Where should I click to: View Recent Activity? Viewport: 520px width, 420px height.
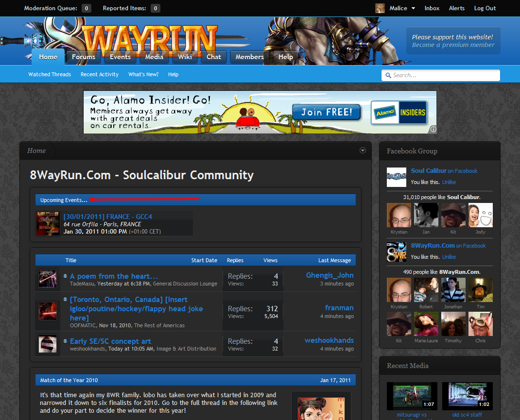pyautogui.click(x=100, y=74)
